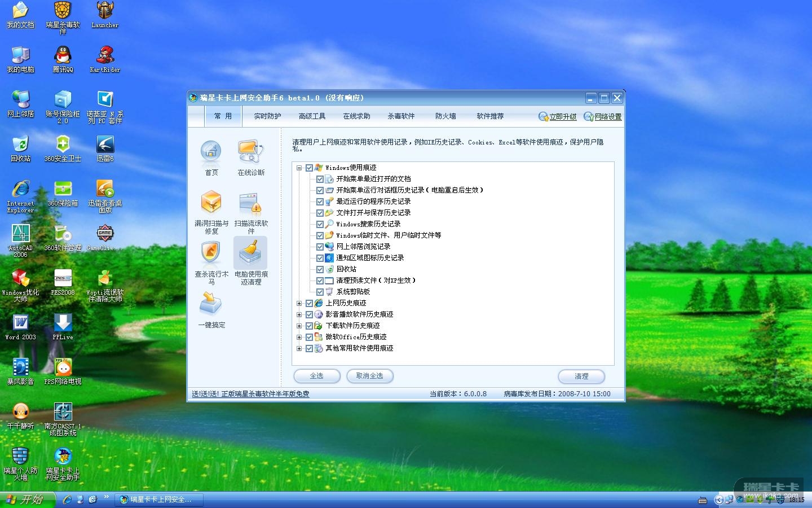Viewport: 812px width, 508px height.
Task: Switch to the 防火墙 tab
Action: 445,116
